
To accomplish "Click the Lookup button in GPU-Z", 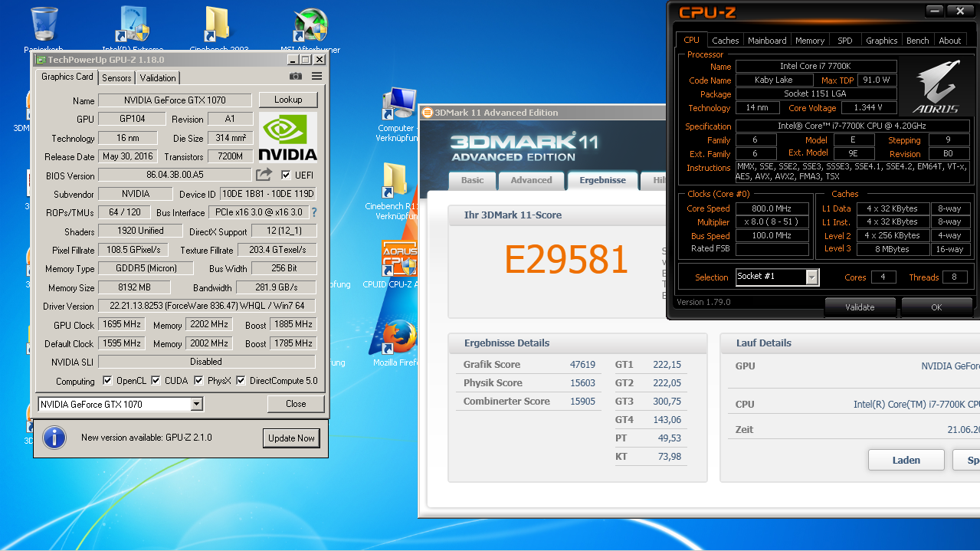I will (288, 100).
